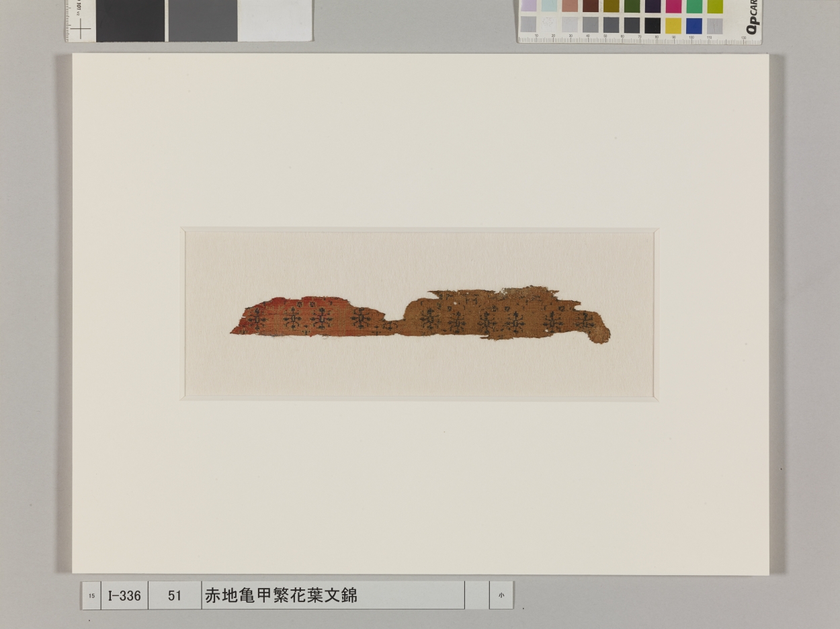
Task: Pick the dark green swatch in the top row
Action: 632,5
